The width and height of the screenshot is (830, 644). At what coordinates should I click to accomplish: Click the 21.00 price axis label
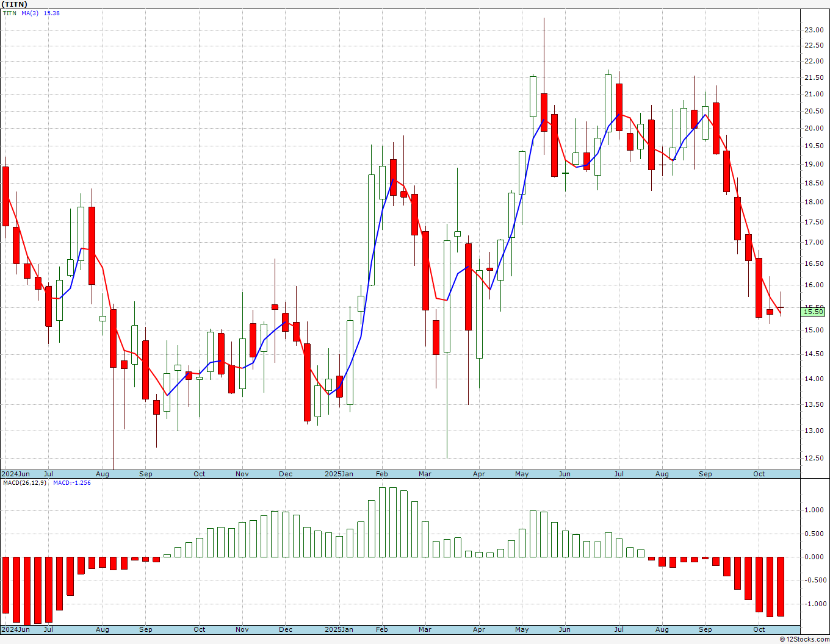pyautogui.click(x=813, y=95)
